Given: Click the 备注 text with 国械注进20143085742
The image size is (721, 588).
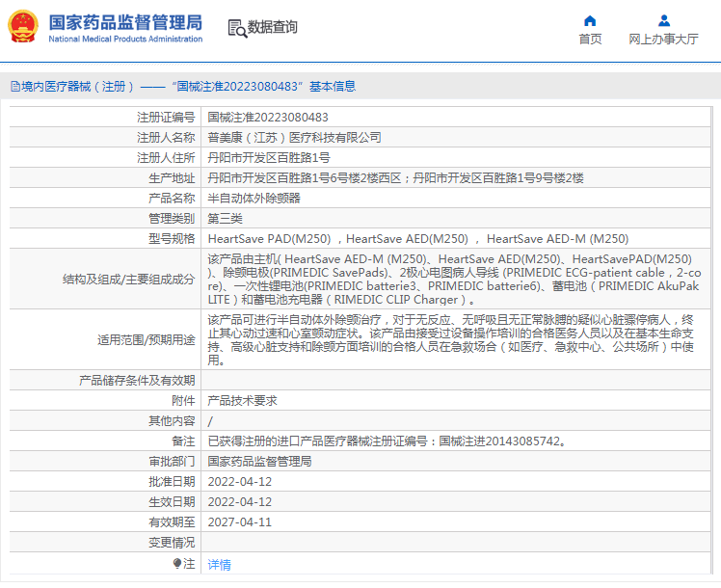Looking at the screenshot, I should pyautogui.click(x=387, y=441).
